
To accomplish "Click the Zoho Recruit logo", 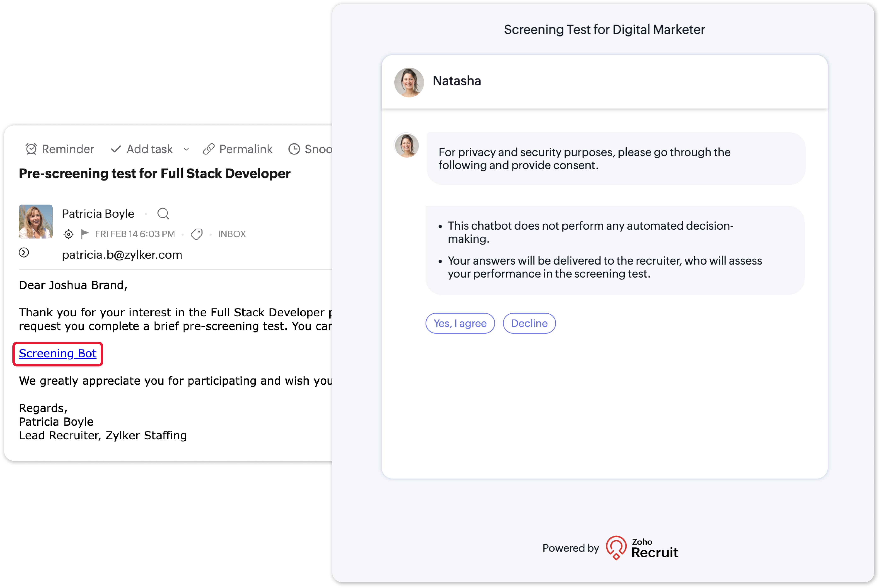I will click(642, 548).
